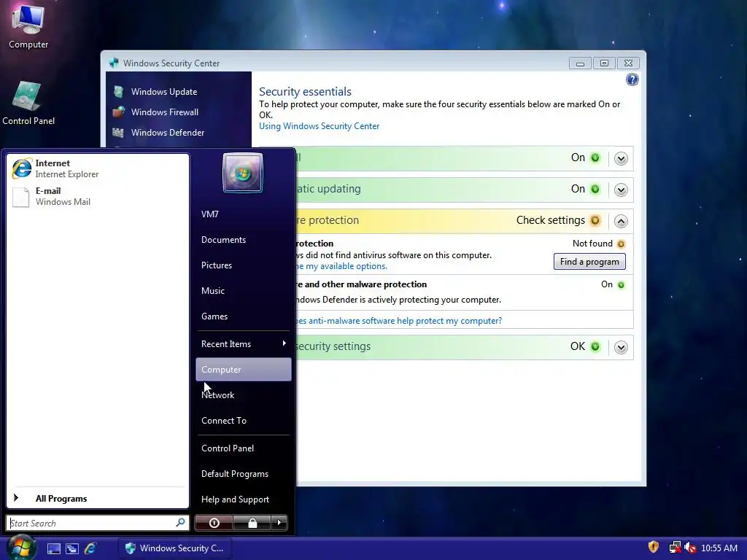
Task: Click the lock button in Start menu
Action: (x=252, y=523)
